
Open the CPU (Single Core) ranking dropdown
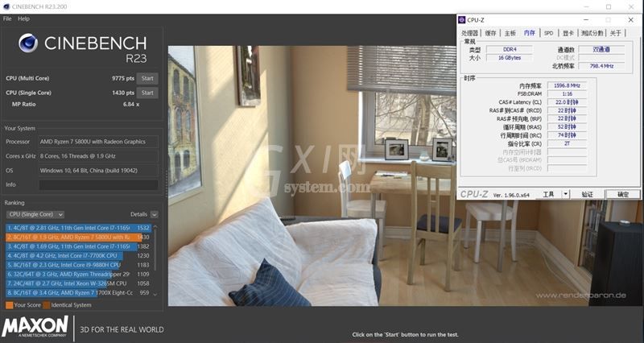[35, 214]
